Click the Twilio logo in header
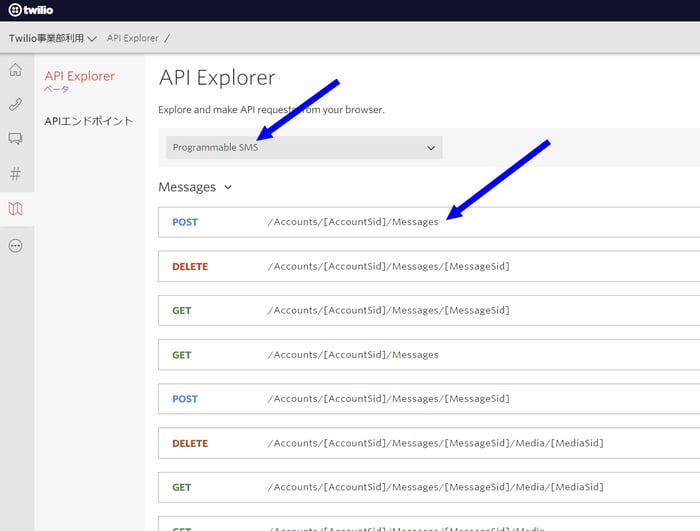 click(30, 10)
